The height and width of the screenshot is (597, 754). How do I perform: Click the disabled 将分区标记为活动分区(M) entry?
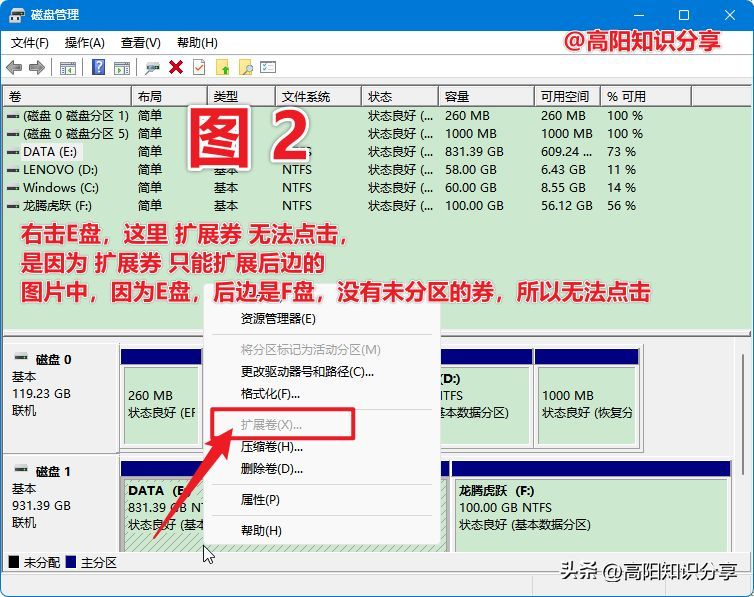[x=322, y=350]
